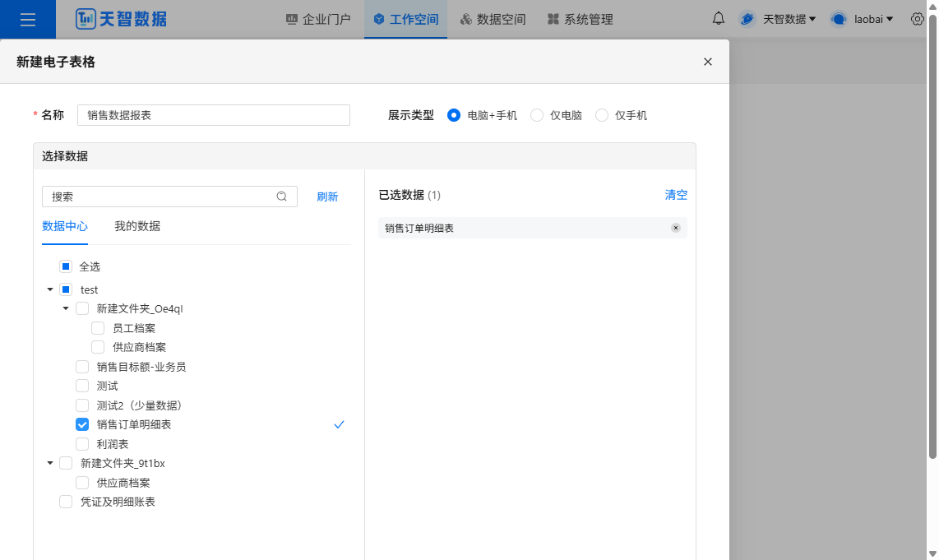Screen dimensions: 939x560
Task: Check 供应商档案 under 新建文件夹_9t1bx
Action: tap(82, 483)
